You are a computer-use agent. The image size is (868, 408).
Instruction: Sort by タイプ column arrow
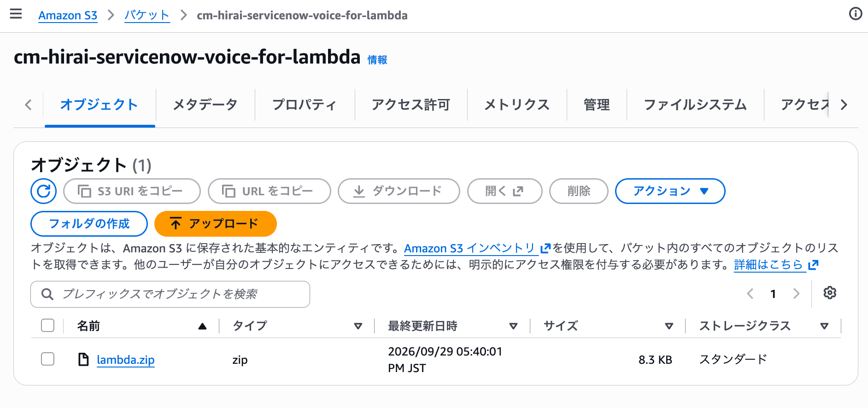pos(358,326)
